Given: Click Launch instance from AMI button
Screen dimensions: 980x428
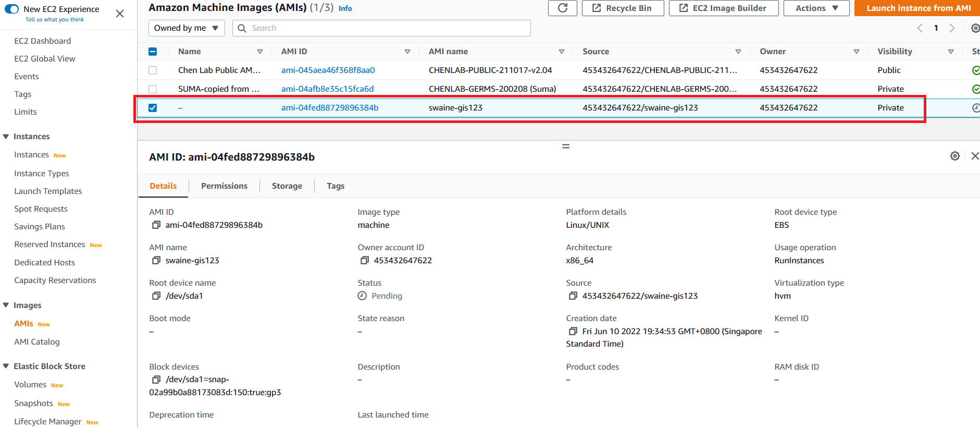Looking at the screenshot, I should (917, 8).
